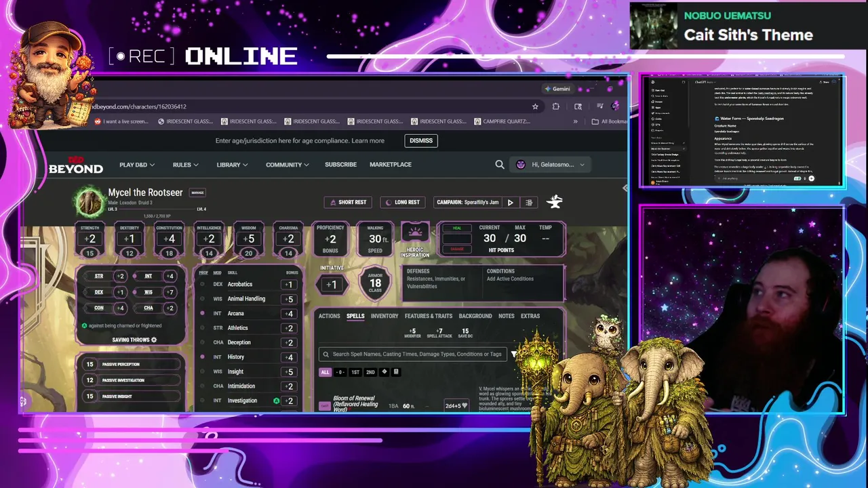This screenshot has height=488, width=868.
Task: Filter spells by 2ND level
Action: click(x=370, y=372)
